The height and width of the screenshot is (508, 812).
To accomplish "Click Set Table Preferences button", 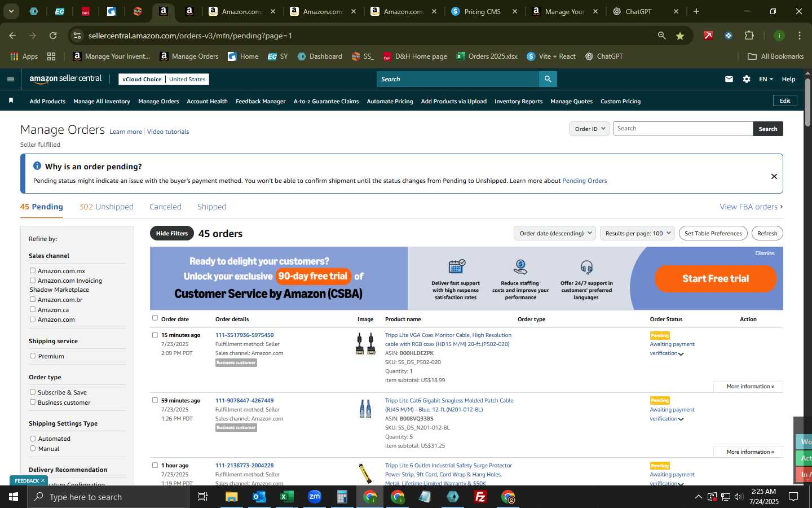I will coord(713,233).
